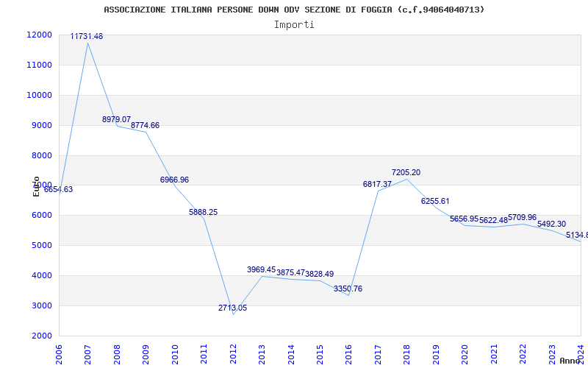Screen dimensions: 588x368
Task: Click the x-axis year 2021
Action: coord(494,354)
